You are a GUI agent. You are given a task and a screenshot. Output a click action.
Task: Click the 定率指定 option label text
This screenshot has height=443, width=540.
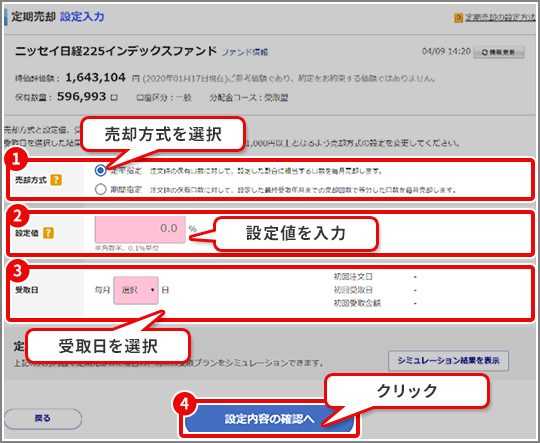[x=126, y=171]
